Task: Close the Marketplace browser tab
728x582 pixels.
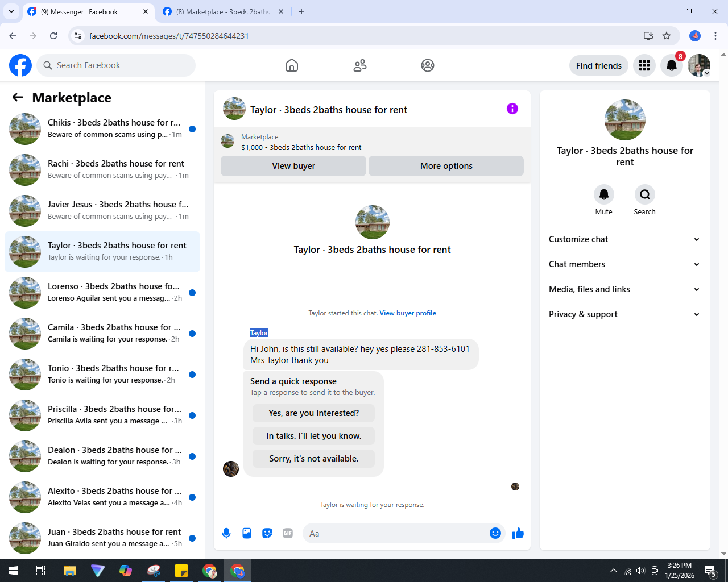Action: click(281, 11)
